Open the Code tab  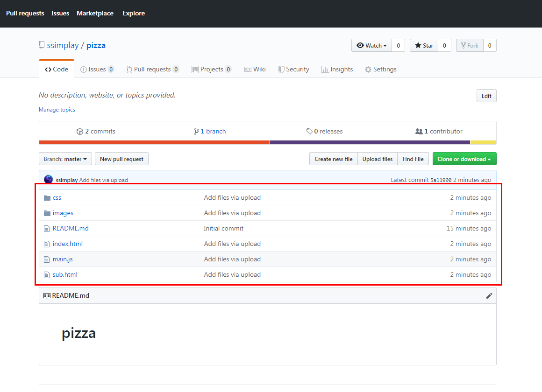[57, 69]
